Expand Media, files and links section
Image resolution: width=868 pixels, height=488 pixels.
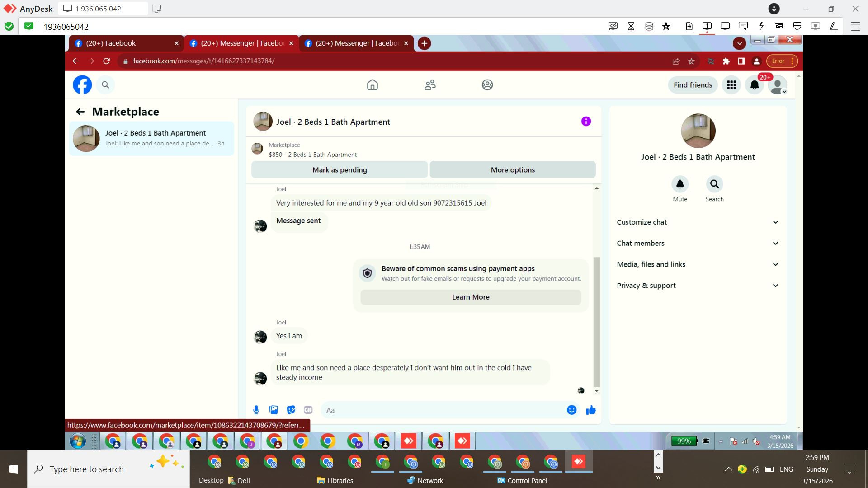(x=698, y=264)
